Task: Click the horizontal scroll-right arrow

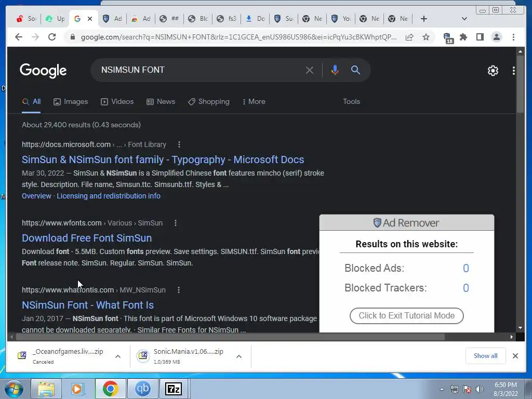Action: coord(512,337)
